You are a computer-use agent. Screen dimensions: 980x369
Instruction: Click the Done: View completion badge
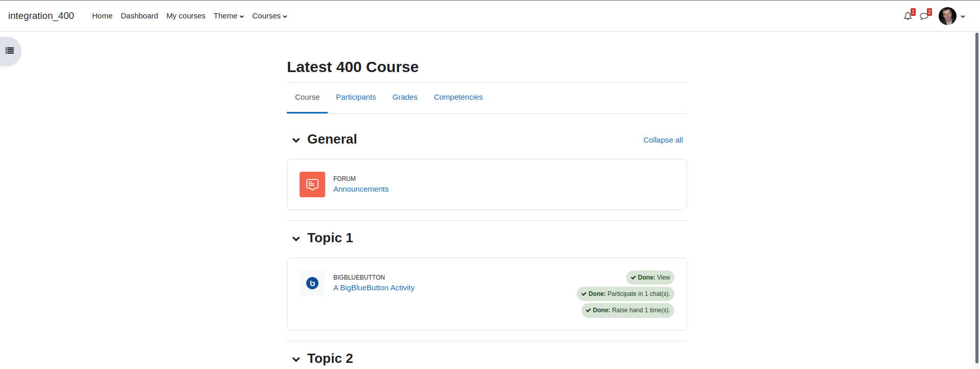pos(650,278)
